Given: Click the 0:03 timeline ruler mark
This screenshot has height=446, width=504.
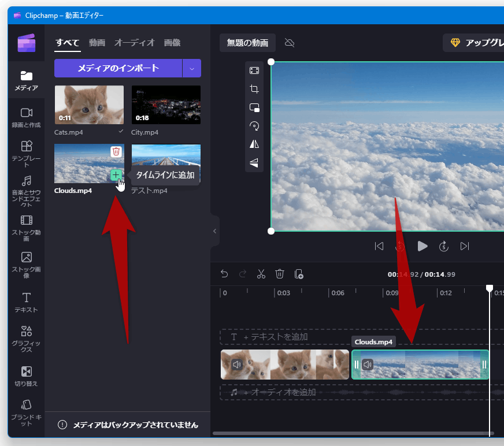Looking at the screenshot, I should (x=283, y=293).
